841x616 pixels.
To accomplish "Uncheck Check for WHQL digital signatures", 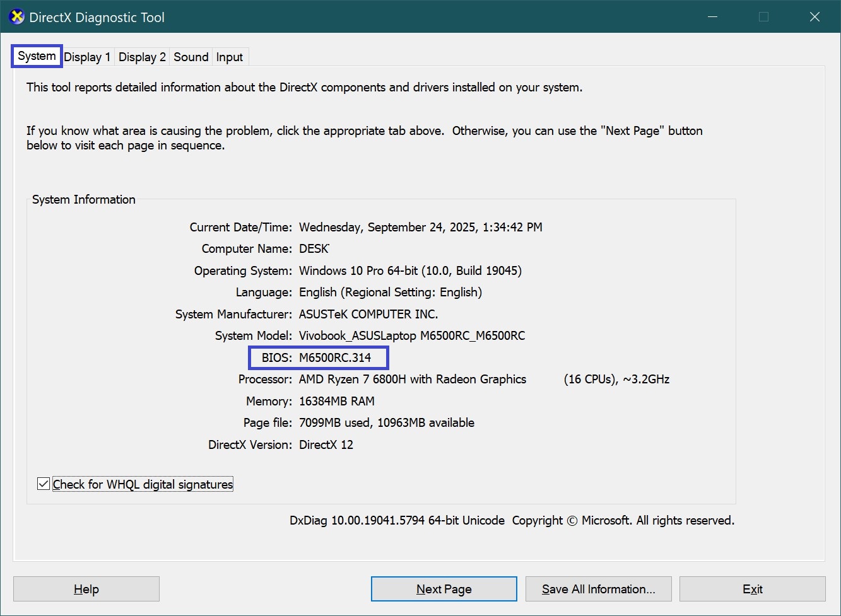I will pyautogui.click(x=44, y=484).
